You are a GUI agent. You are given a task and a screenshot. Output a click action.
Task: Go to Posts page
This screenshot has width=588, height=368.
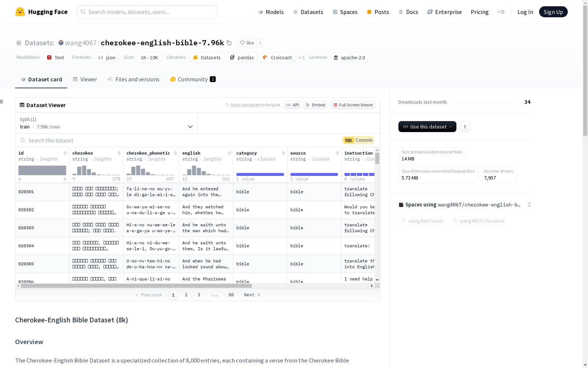[378, 12]
